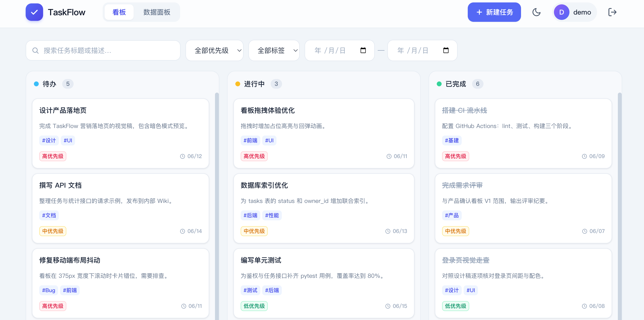The image size is (644, 320).
Task: Open the start date calendar picker icon
Action: (x=363, y=50)
